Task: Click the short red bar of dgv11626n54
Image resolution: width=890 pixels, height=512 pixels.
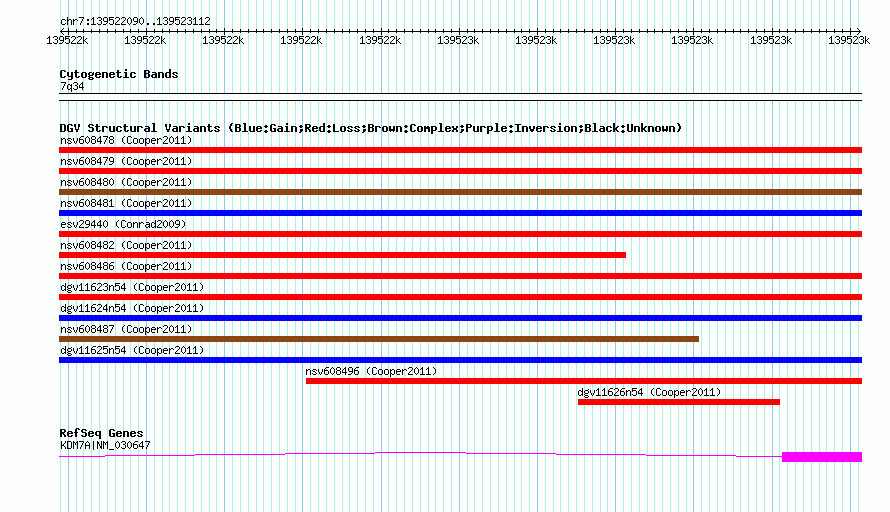Action: point(679,402)
